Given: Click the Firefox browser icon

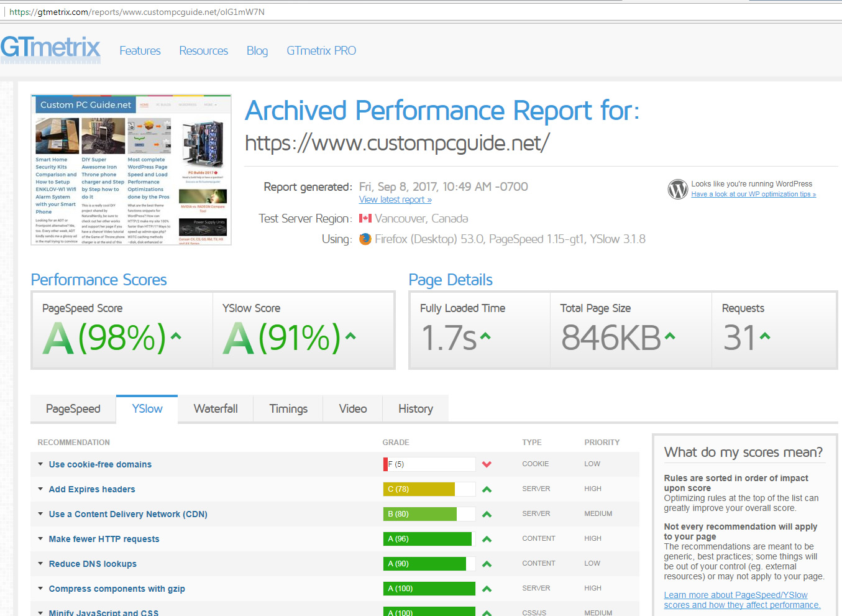Looking at the screenshot, I should [x=365, y=239].
